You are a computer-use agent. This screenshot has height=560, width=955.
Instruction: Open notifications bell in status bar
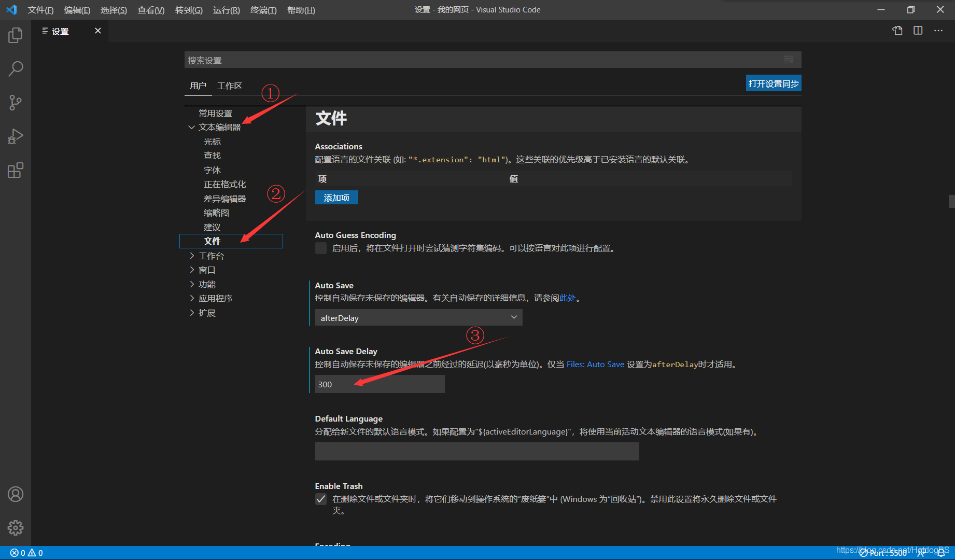[941, 553]
